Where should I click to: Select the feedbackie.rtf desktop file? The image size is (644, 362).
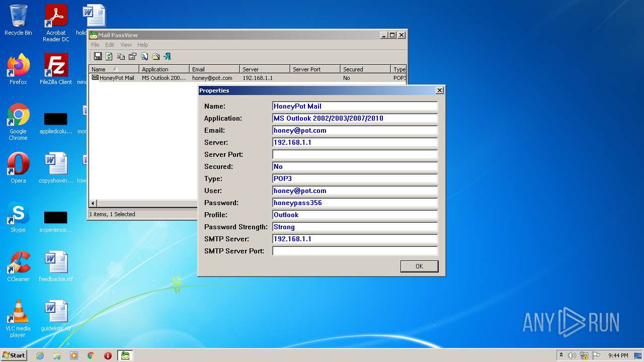click(x=56, y=266)
